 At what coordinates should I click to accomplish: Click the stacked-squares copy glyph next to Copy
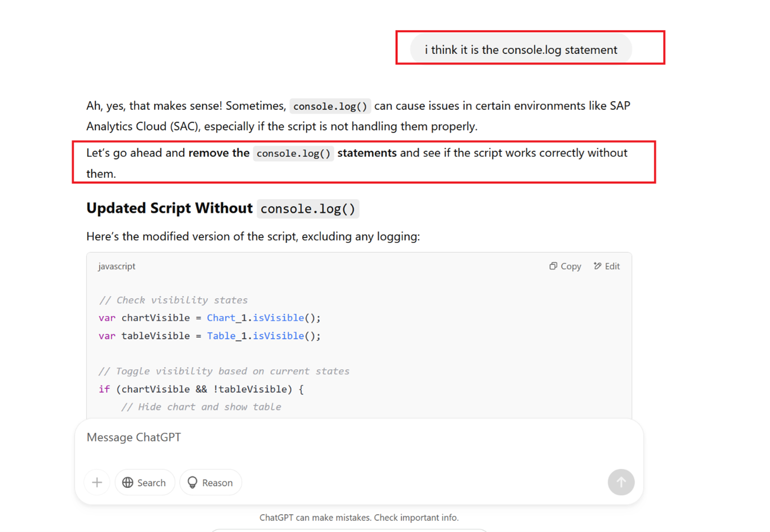click(553, 266)
